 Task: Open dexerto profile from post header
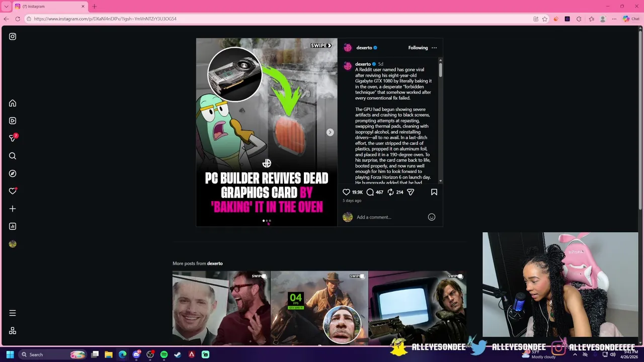(364, 48)
